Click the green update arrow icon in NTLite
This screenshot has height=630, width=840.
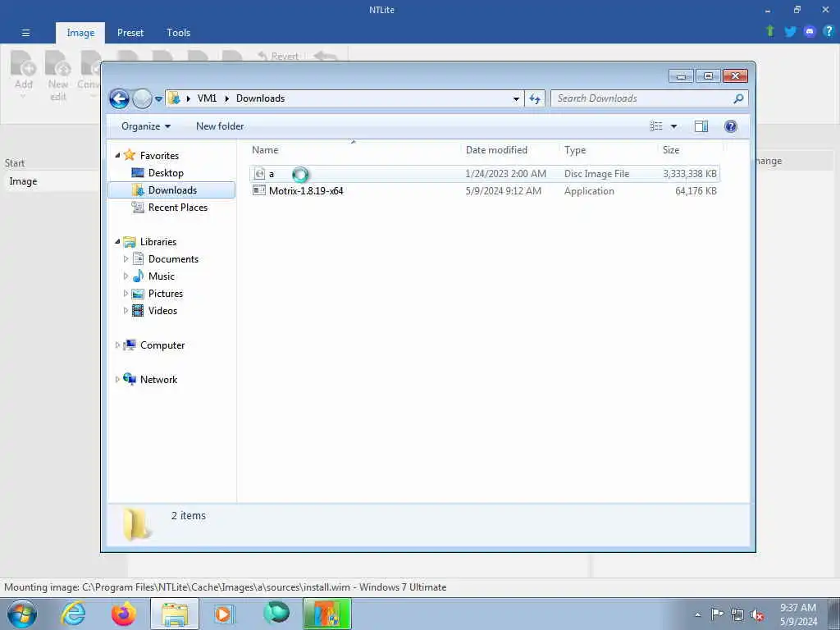pos(769,31)
